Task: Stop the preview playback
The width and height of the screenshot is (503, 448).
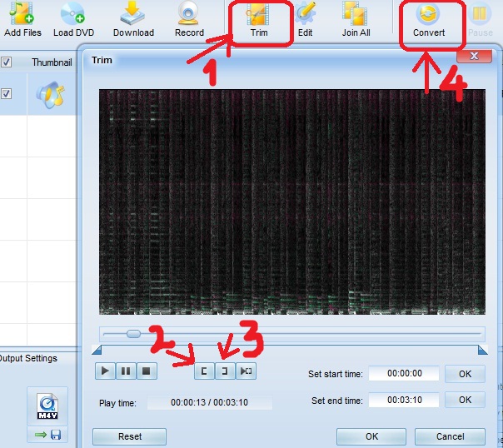Action: click(147, 371)
